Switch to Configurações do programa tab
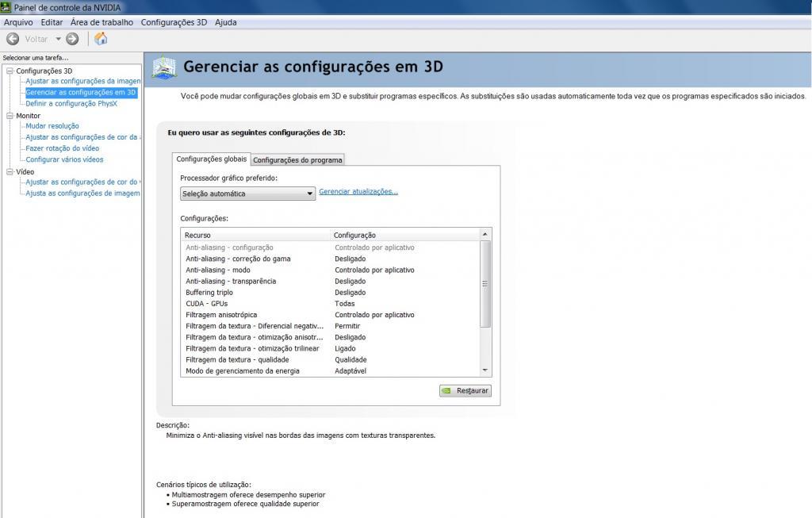 tap(297, 160)
